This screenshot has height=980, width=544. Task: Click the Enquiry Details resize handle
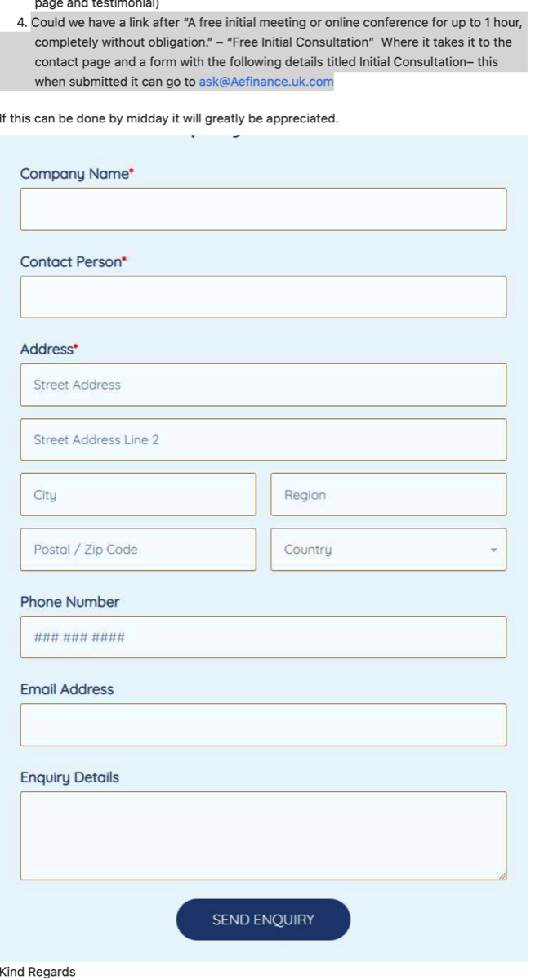tap(502, 875)
